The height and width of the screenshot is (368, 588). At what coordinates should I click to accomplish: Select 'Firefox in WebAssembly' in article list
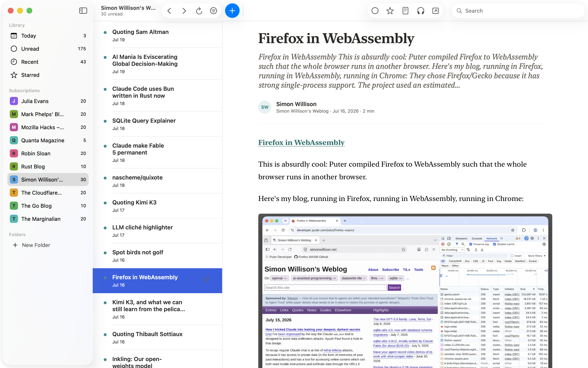pyautogui.click(x=157, y=281)
